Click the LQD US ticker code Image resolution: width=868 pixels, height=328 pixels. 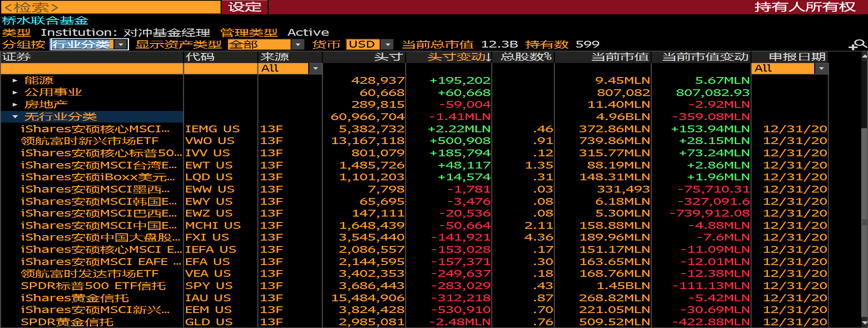(209, 177)
